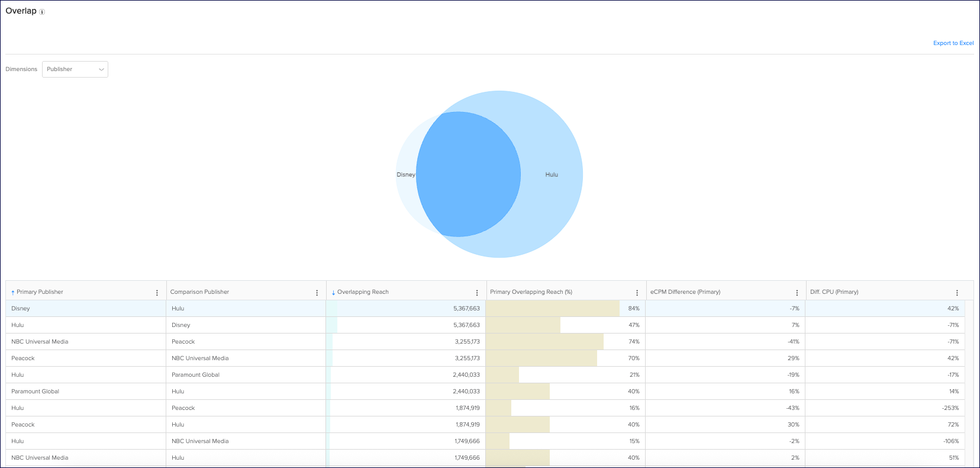This screenshot has width=980, height=468.
Task: Sort by Comparison Publisher column header
Action: point(199,292)
